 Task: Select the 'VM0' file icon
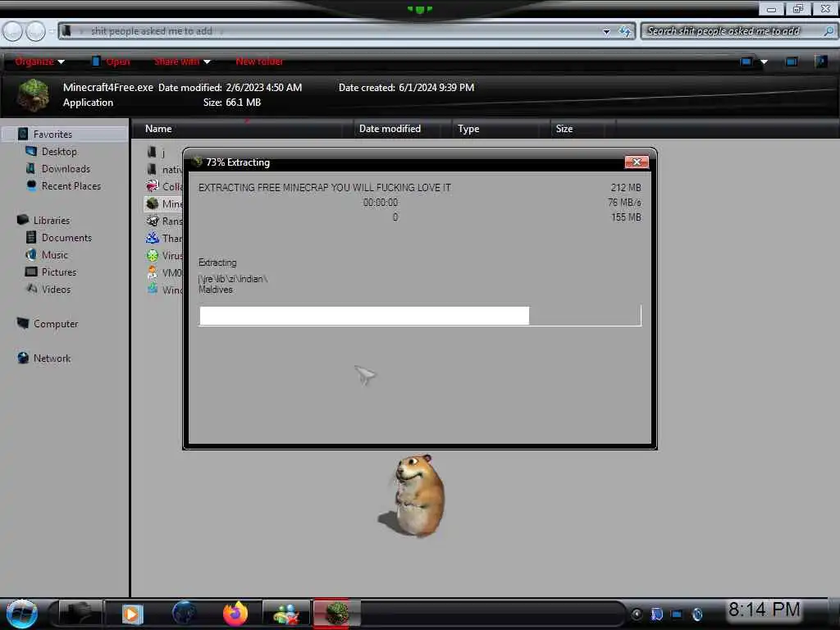click(153, 272)
